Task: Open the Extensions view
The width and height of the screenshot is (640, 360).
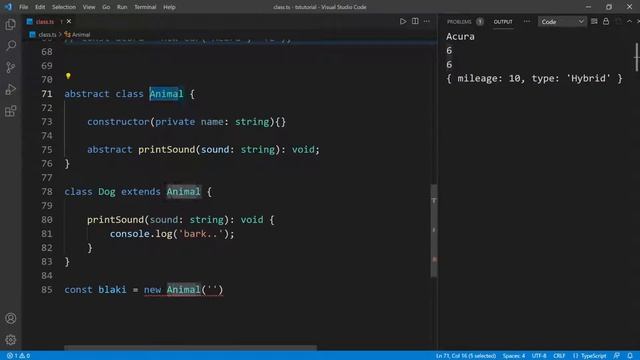Action: (x=11, y=111)
